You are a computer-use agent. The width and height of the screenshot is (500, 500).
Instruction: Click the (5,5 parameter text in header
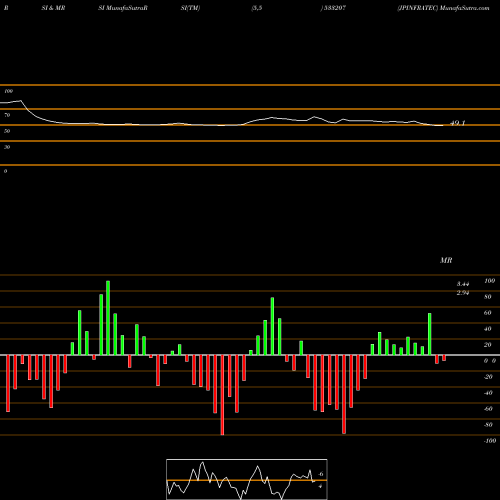tap(257, 8)
